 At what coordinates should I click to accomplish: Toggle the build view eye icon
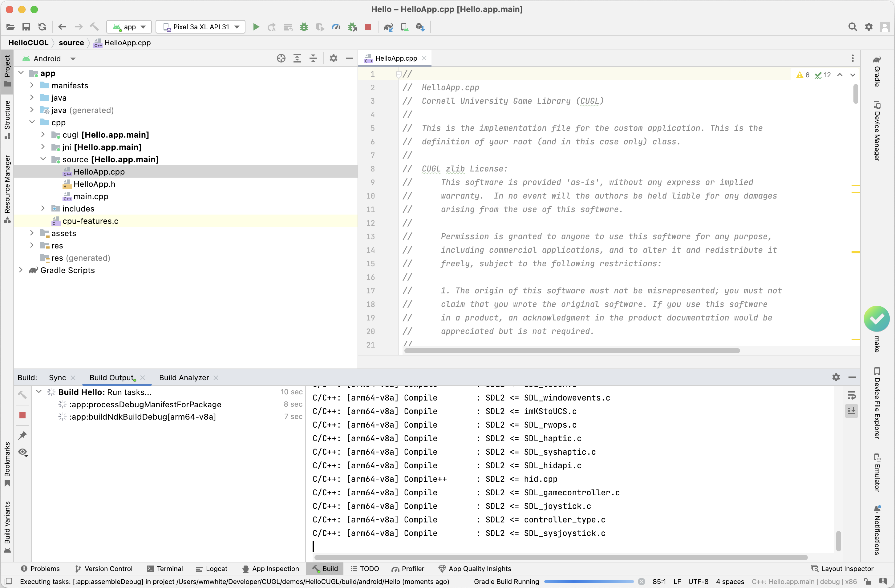(x=22, y=452)
